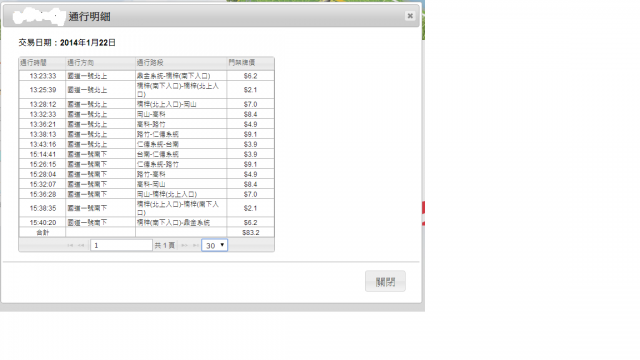Sort by 通行路段 column header
The image size is (640, 360).
coord(181,63)
